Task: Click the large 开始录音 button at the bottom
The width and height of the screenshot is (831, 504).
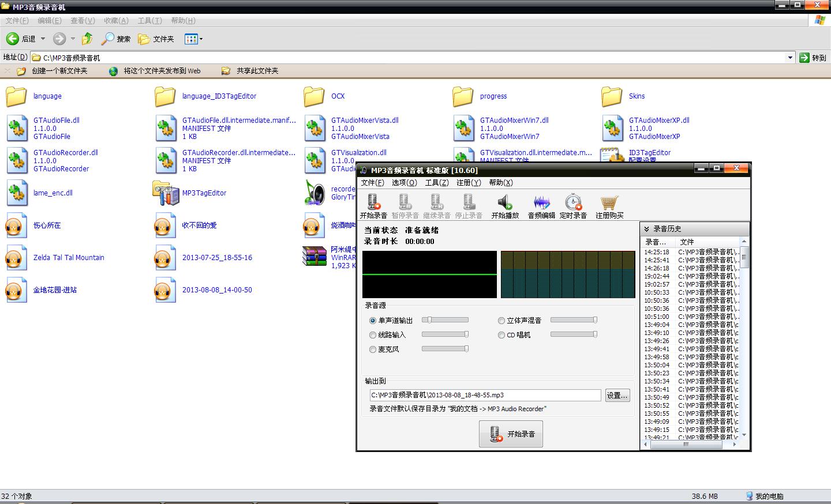Action: (511, 434)
